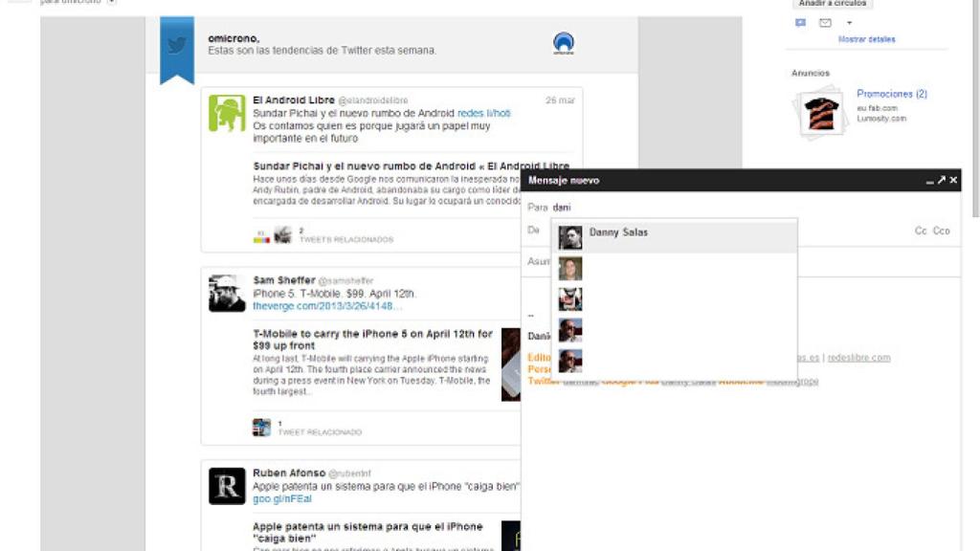Open the para omicrono dropdown

[x=113, y=3]
